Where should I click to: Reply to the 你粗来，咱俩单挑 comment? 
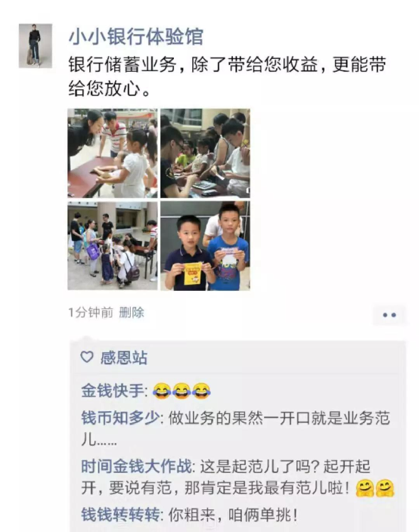233,515
